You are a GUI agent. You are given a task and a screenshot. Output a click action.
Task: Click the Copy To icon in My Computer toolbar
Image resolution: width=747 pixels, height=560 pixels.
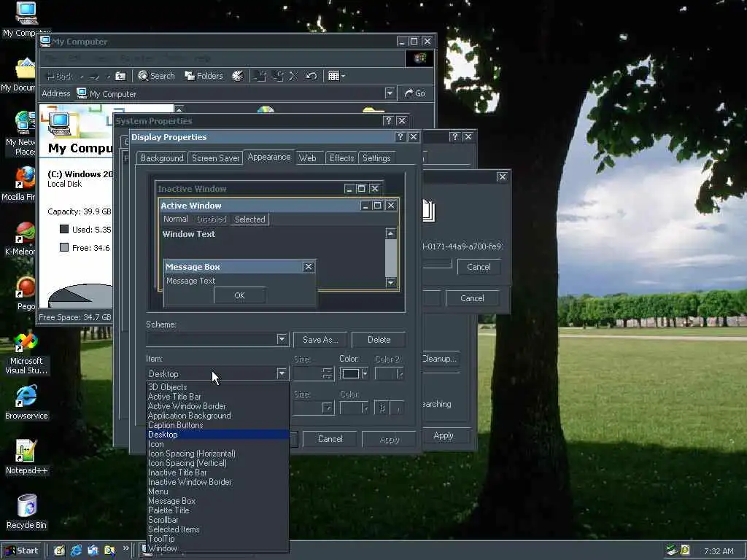[x=278, y=76]
